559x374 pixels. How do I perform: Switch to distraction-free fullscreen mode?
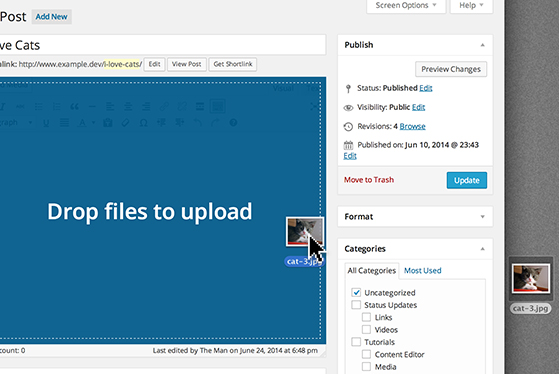314,106
